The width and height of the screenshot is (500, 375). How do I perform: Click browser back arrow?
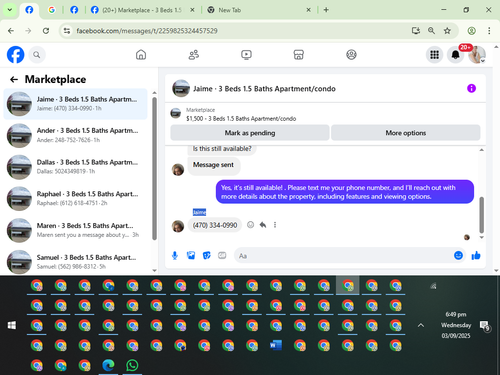pyautogui.click(x=11, y=31)
